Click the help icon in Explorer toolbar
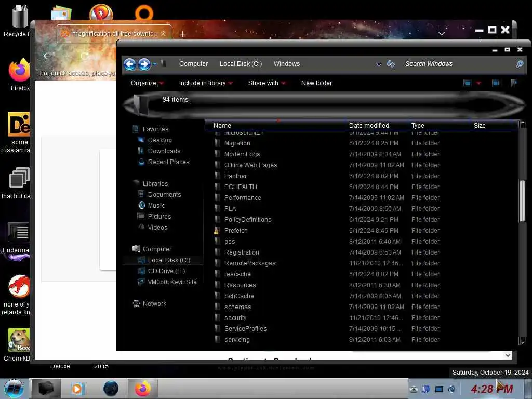 click(x=514, y=83)
